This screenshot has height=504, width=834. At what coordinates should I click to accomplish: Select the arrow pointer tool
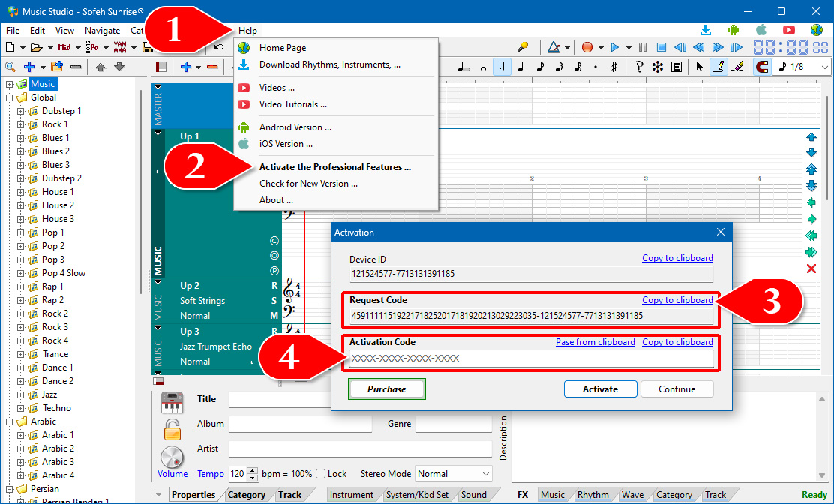[699, 67]
